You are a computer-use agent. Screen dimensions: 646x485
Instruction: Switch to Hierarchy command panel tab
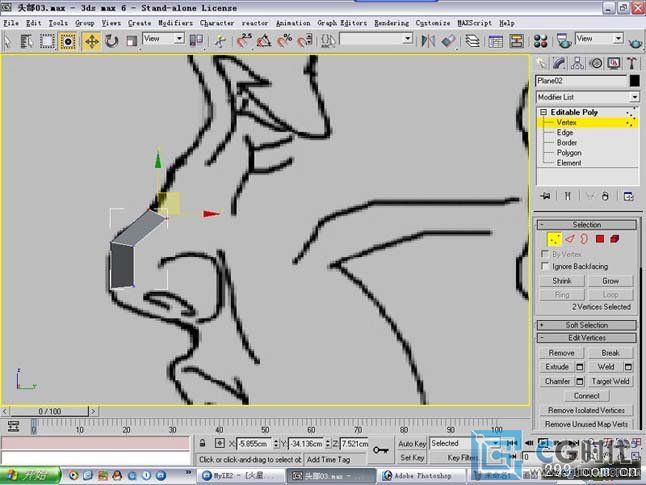tap(577, 63)
